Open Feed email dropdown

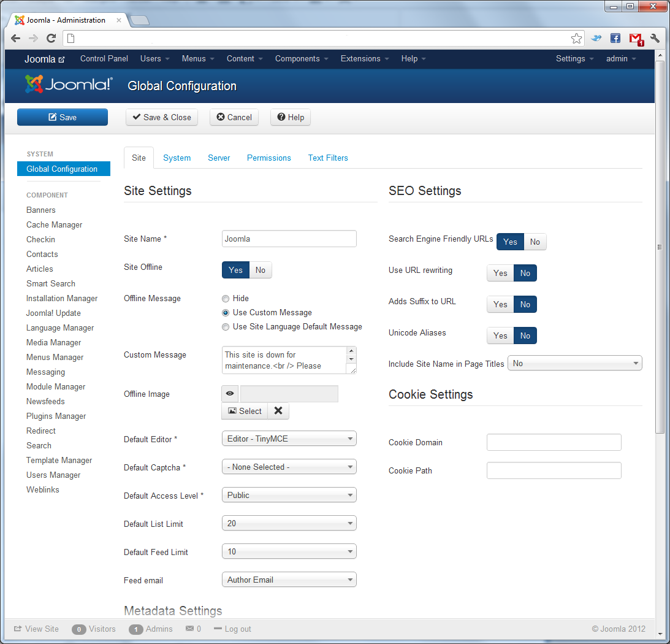pos(289,580)
